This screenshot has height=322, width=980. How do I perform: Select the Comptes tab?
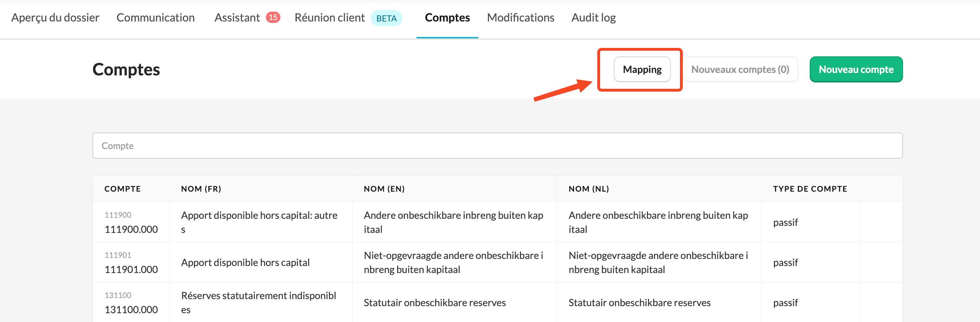point(447,18)
